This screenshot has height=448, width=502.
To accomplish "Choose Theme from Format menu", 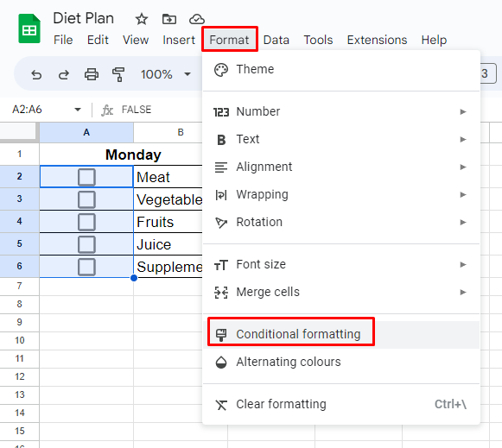I will point(341,70).
